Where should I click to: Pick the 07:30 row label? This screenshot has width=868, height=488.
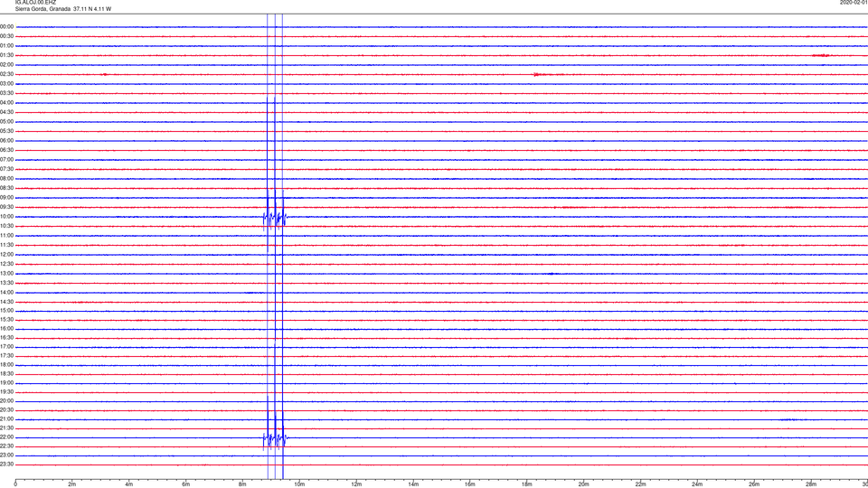tap(6, 169)
